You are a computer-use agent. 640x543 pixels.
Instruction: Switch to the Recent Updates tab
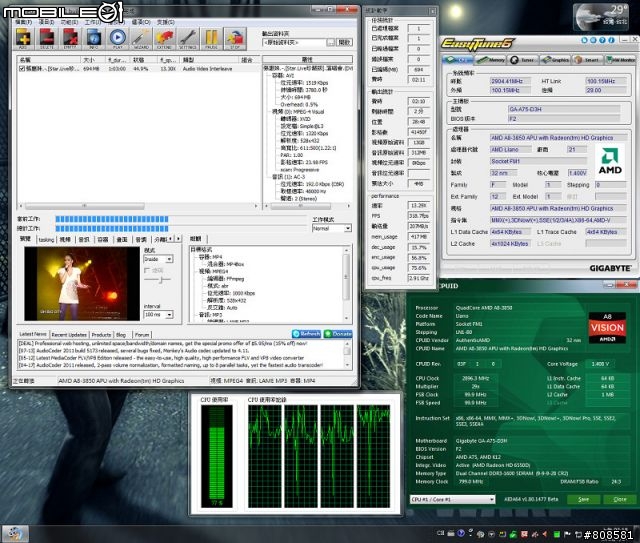(x=69, y=334)
